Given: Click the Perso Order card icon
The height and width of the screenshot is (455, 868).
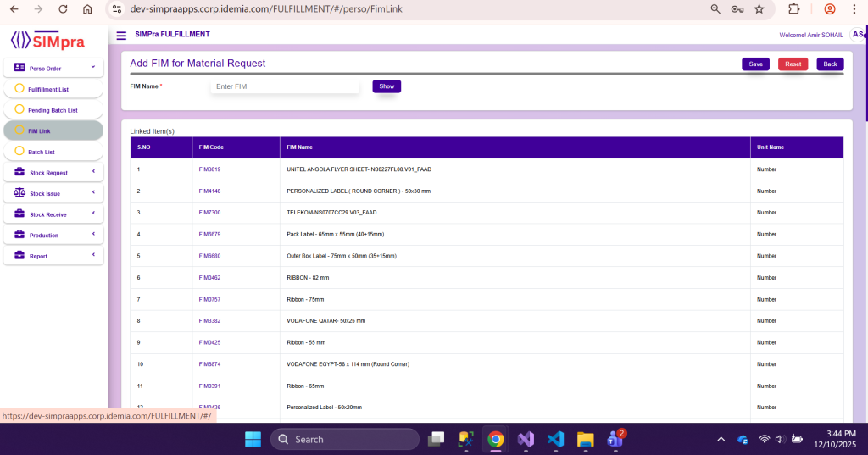Looking at the screenshot, I should 19,68.
